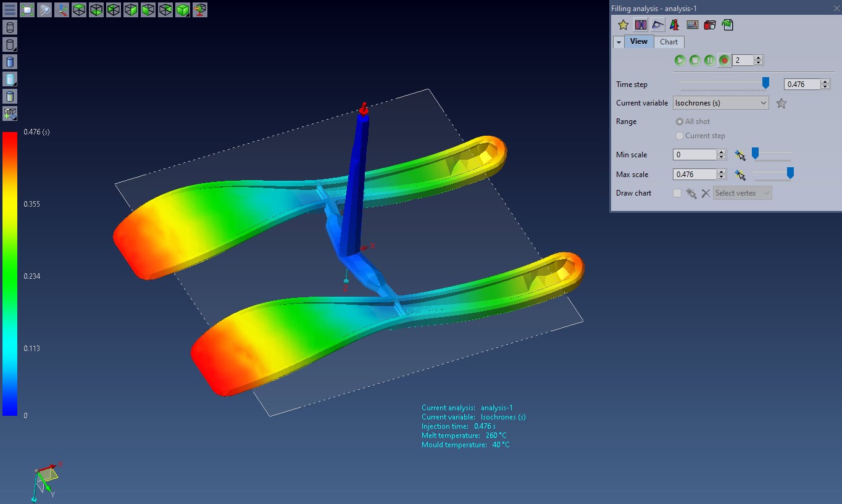This screenshot has width=842, height=504.
Task: Select the solid blue cylinder display mode
Action: 10,62
